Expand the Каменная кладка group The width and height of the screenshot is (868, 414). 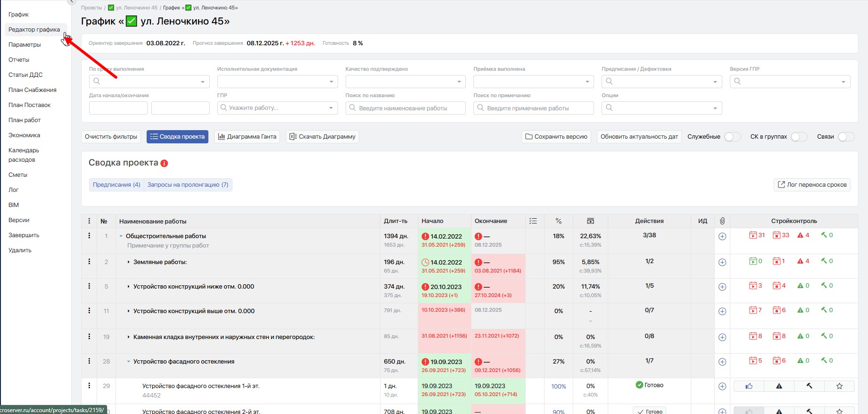[128, 337]
